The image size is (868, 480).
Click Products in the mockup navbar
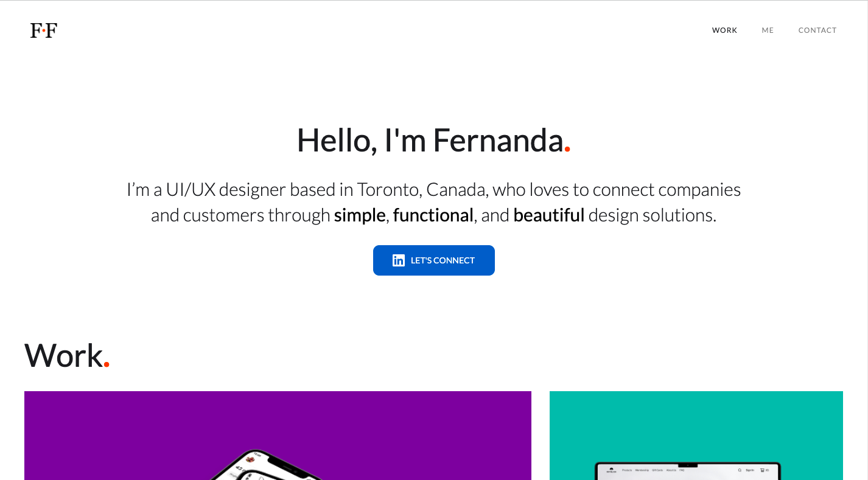[628, 470]
